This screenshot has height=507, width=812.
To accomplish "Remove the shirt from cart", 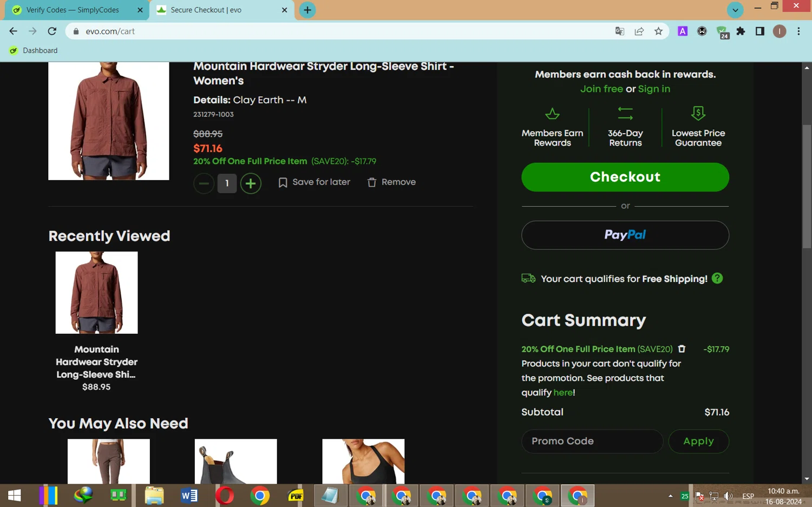I will [391, 182].
